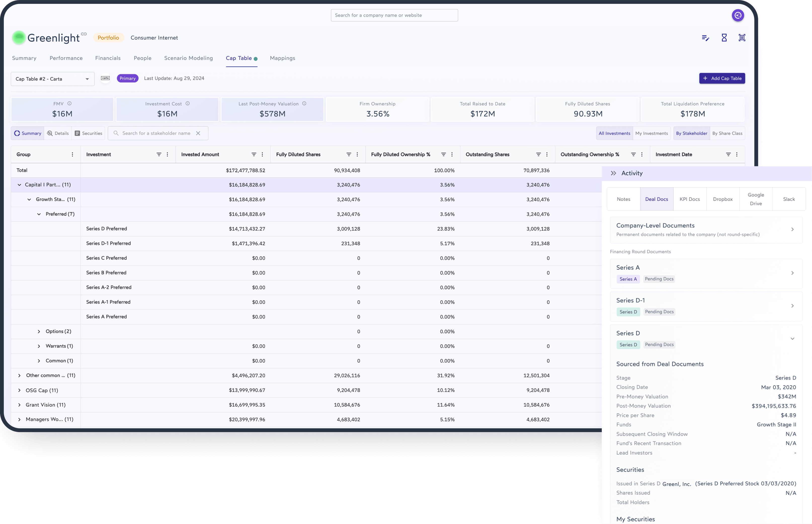Click Last Post-Money Valuation info icon
This screenshot has width=812, height=524.
tap(304, 103)
